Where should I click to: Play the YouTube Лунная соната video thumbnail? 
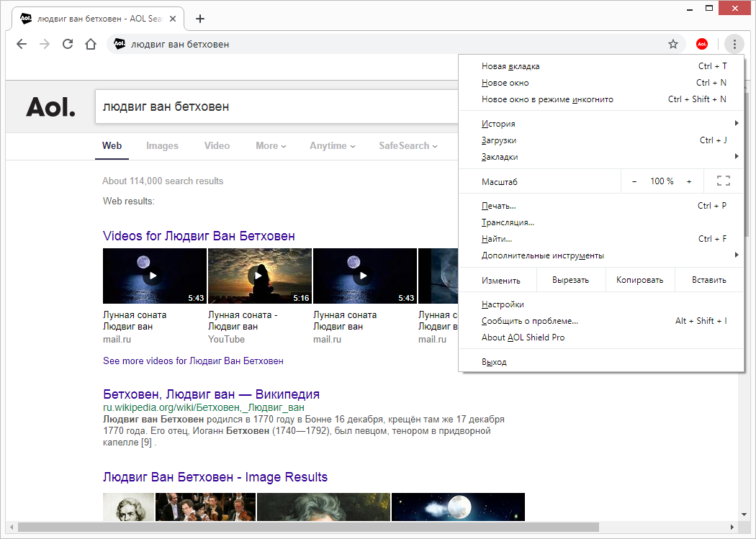259,276
